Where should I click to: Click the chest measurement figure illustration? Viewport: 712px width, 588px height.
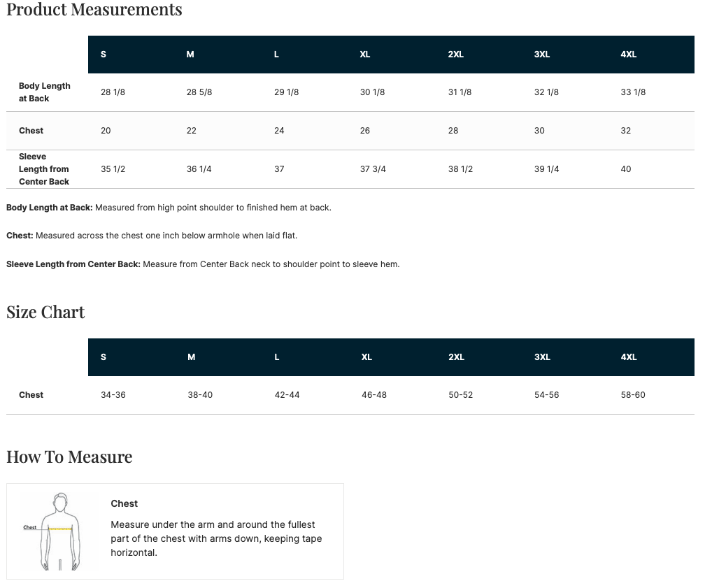pos(52,531)
